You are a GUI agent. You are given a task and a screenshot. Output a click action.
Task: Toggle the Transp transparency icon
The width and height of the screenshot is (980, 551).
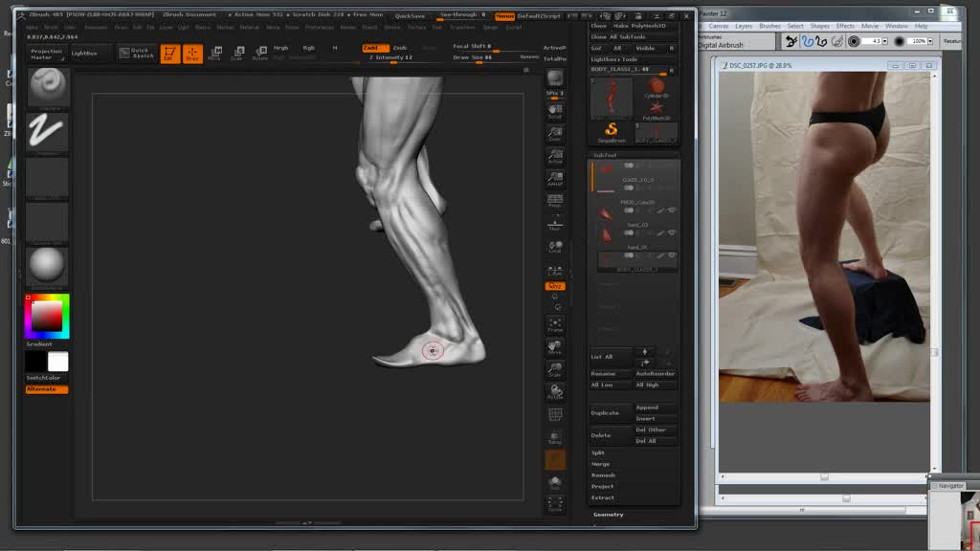[x=555, y=437]
